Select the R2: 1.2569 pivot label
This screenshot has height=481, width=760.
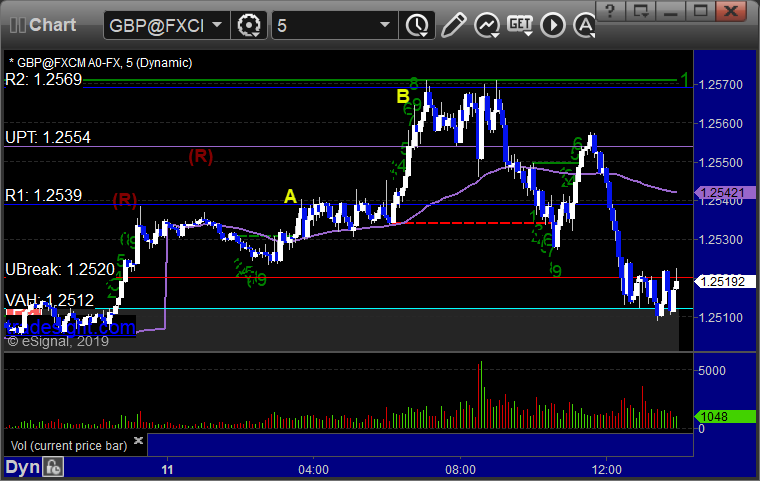click(44, 80)
